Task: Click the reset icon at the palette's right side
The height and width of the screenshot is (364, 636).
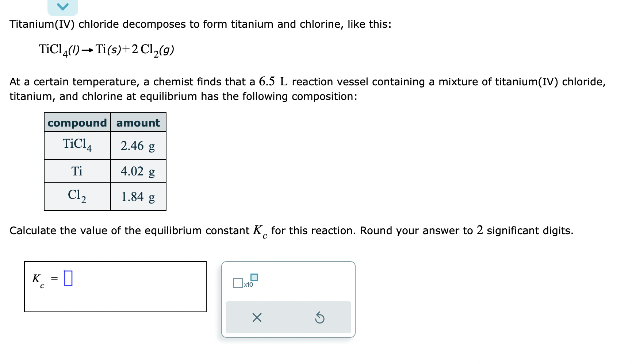Action: [x=320, y=318]
